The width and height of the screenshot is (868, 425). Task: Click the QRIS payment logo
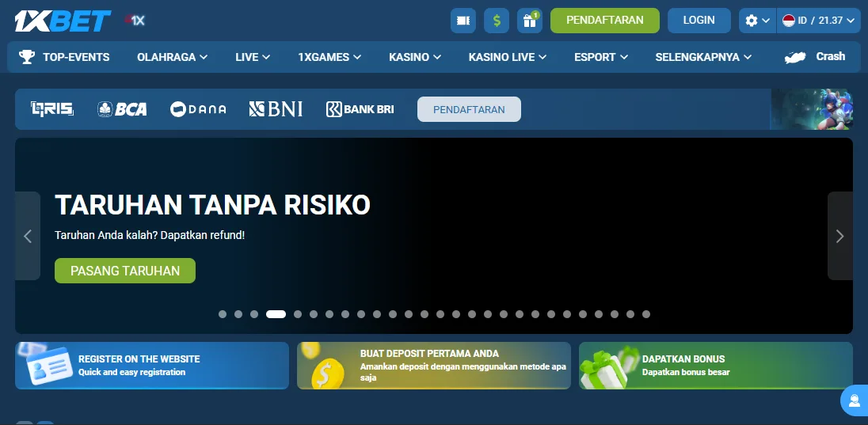pos(52,109)
